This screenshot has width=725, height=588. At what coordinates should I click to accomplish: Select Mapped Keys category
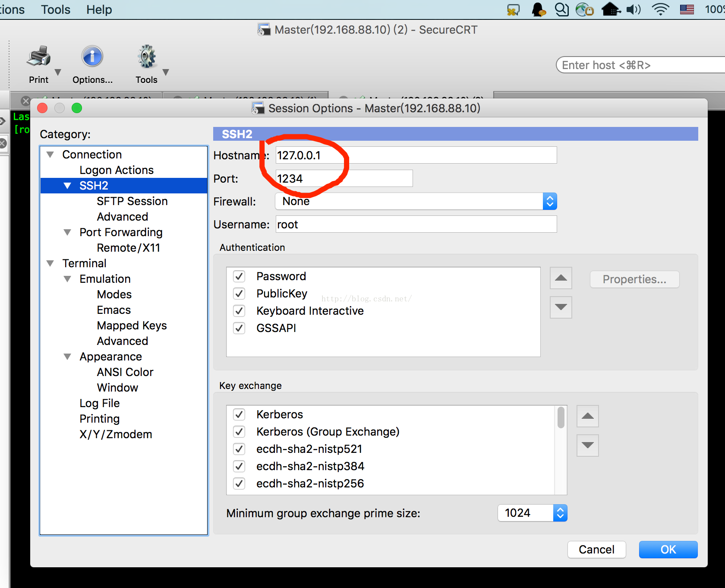[x=132, y=326]
